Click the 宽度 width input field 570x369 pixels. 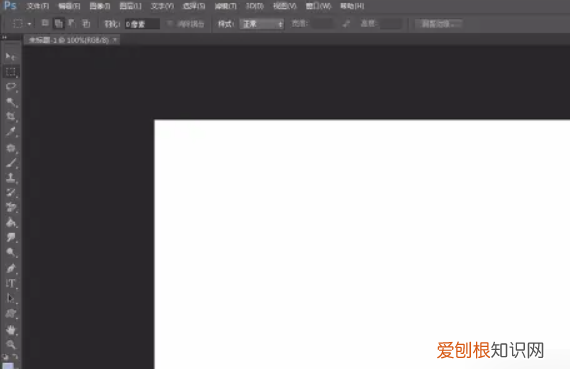323,24
